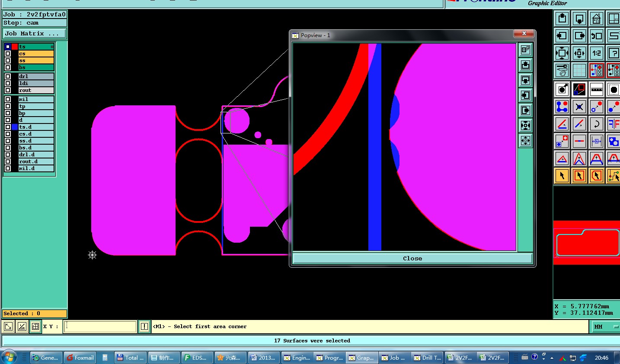Toggle display checkbox for ts layer

8,47
